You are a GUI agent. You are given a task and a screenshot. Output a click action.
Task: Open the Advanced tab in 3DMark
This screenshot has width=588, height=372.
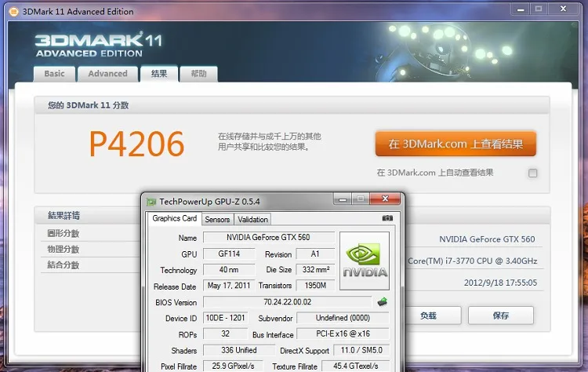click(108, 74)
